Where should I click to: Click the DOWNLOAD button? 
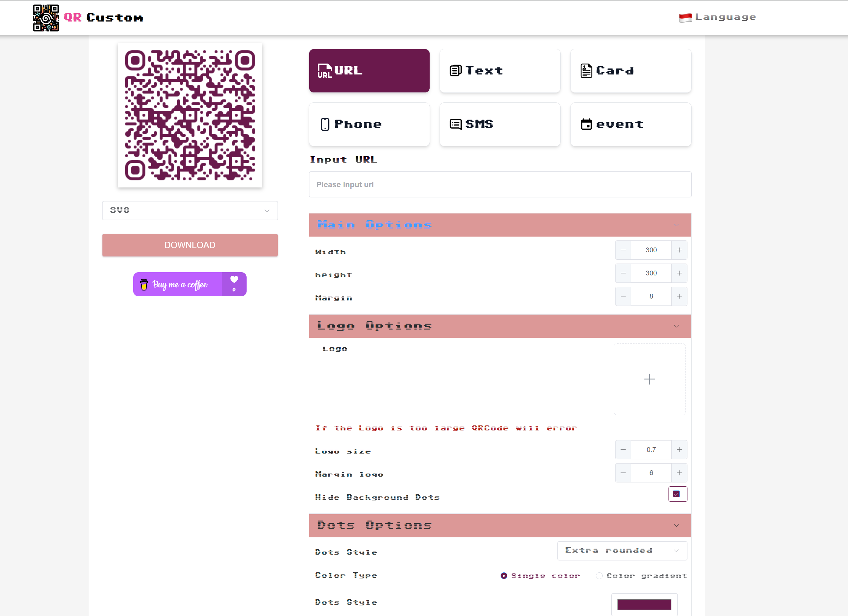click(189, 245)
